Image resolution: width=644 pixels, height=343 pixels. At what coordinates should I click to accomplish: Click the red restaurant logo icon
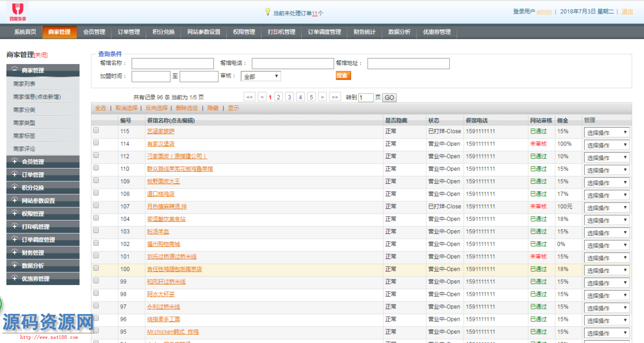click(x=18, y=12)
